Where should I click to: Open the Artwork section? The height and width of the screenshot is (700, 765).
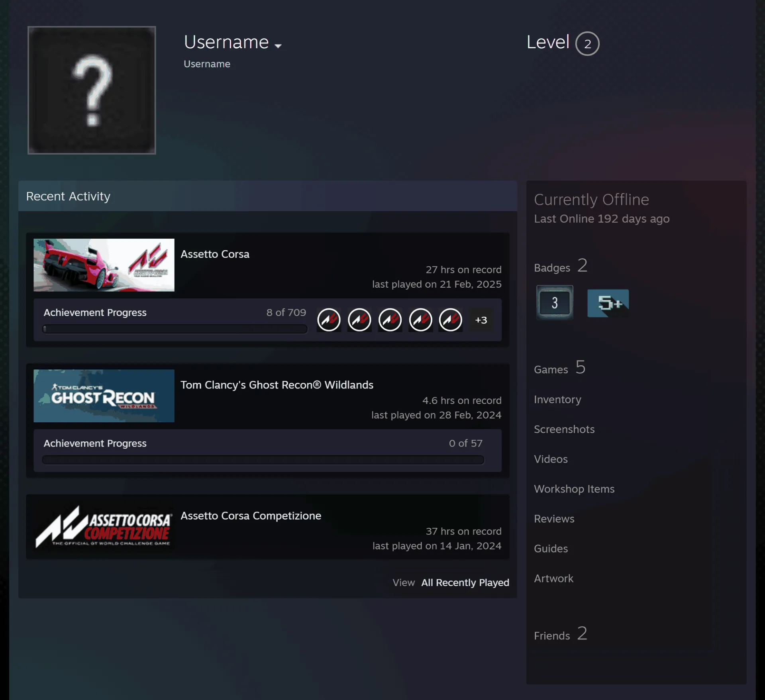553,578
